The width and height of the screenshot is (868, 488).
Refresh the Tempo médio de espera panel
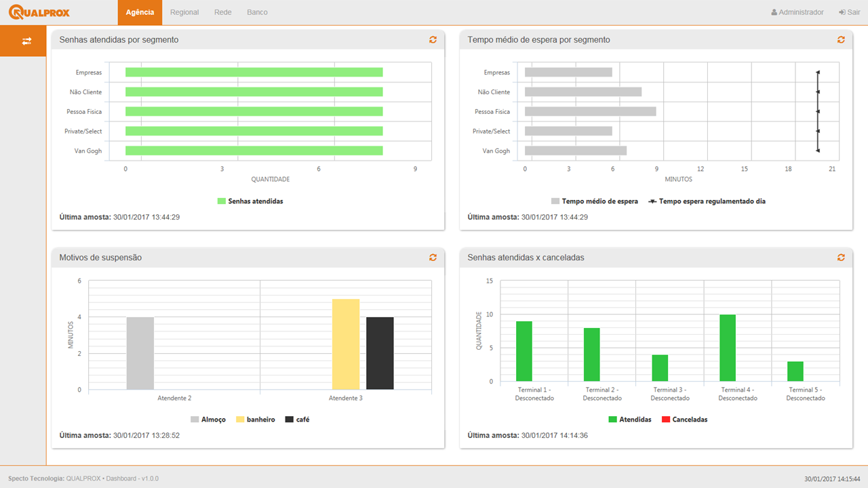[x=841, y=40]
